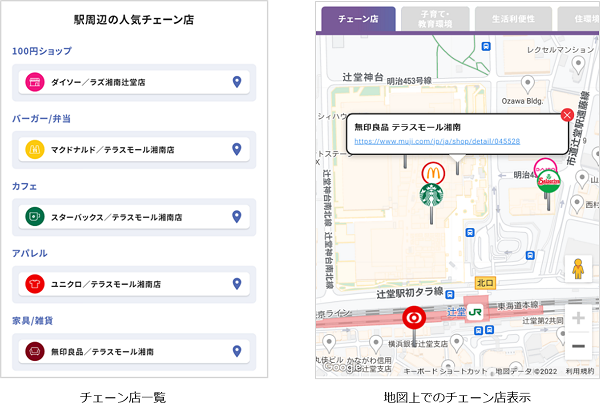Show ダイソー location with its map pin
Viewport: 600px width, 414px height.
[x=237, y=82]
